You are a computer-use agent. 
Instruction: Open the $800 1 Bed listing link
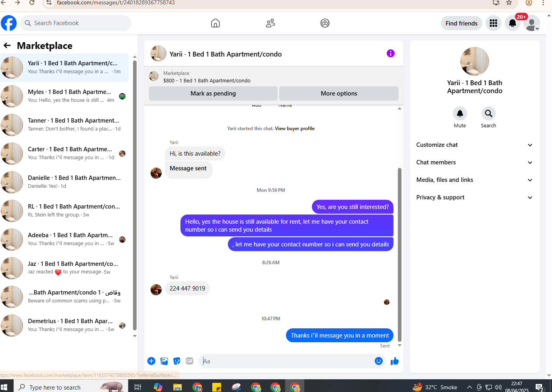point(207,80)
